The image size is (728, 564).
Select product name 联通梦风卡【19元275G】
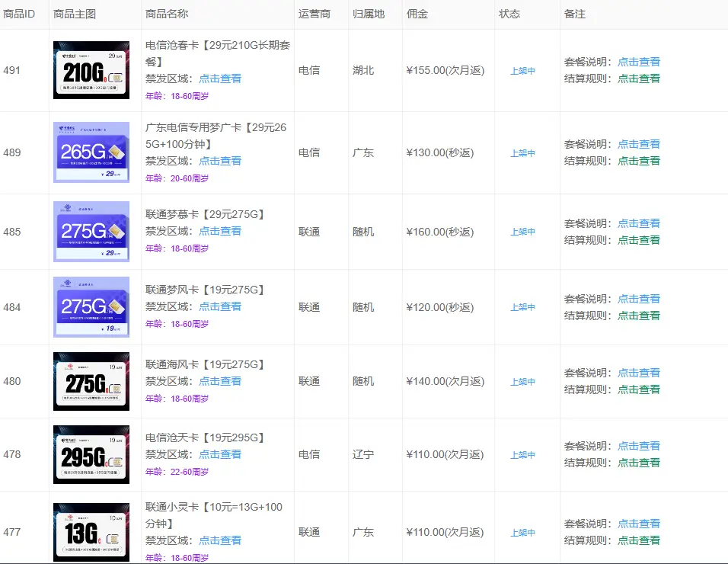tap(205, 290)
